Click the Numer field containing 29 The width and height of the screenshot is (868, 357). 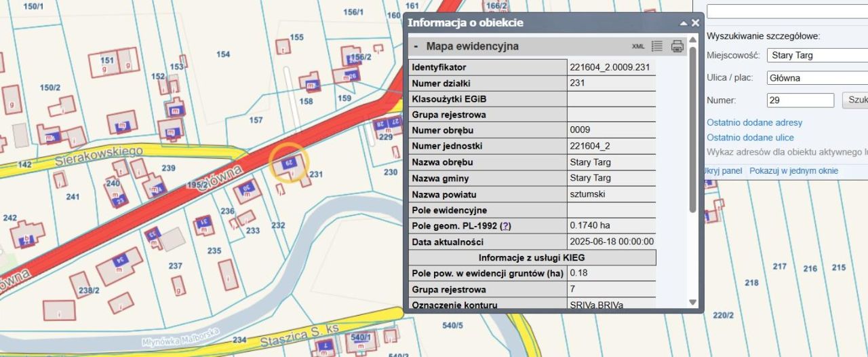pos(800,100)
